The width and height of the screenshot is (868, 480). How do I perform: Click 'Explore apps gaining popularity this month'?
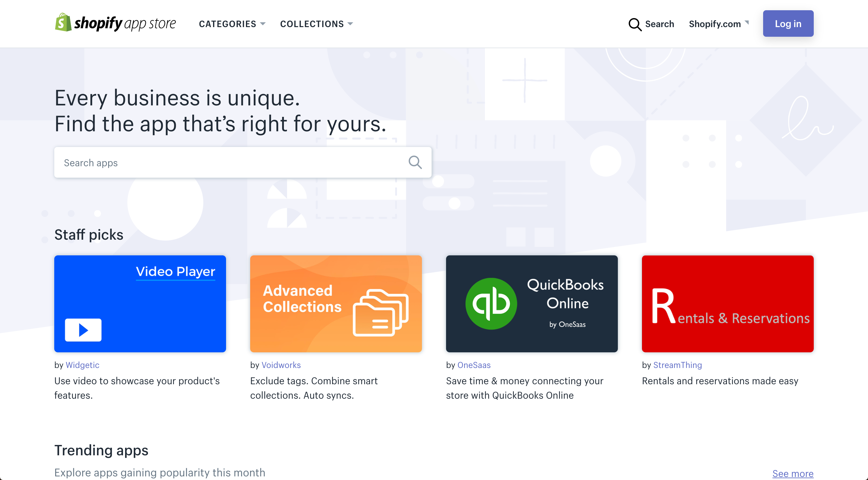click(160, 472)
